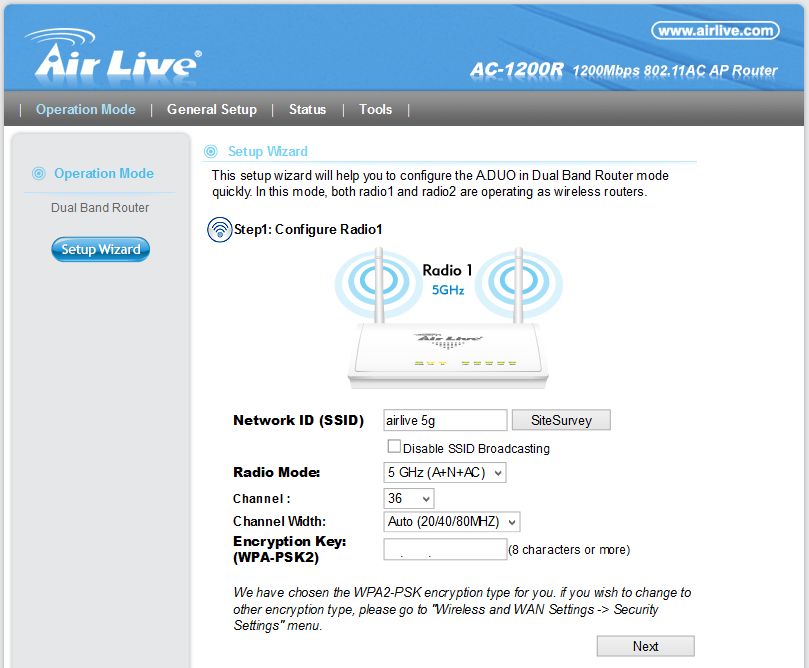Click the 'Encryption Key:' label
Viewport: 809px width, 668px height.
tap(289, 541)
